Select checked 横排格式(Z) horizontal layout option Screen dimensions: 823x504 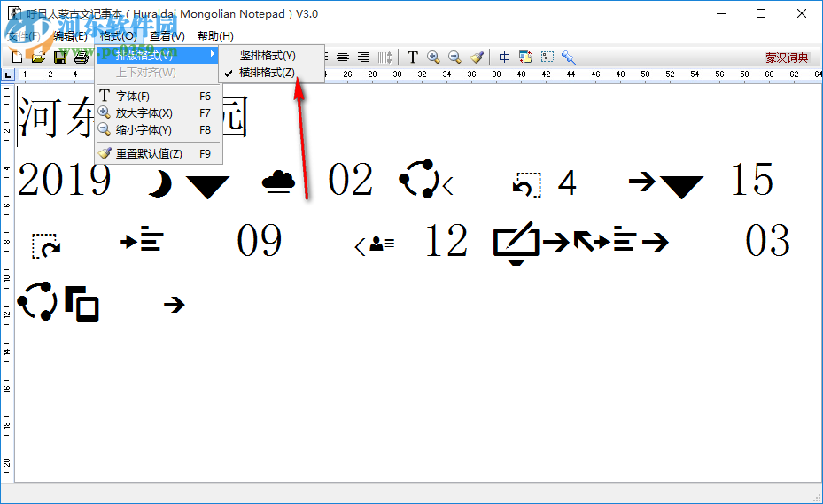click(x=267, y=73)
